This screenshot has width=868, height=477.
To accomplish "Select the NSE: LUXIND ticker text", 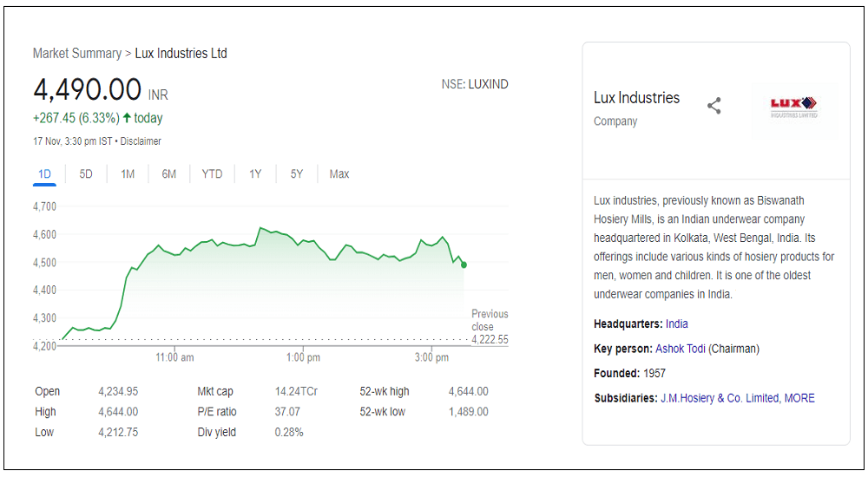I will (475, 84).
